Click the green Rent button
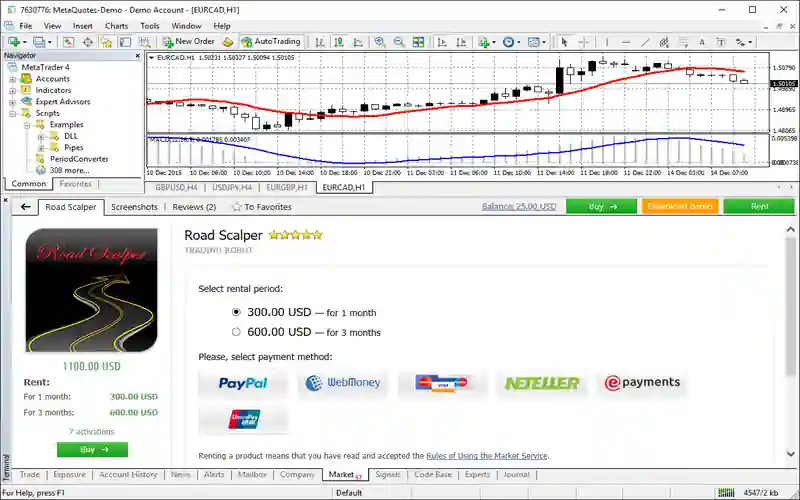Image resolution: width=800 pixels, height=500 pixels. 759,206
